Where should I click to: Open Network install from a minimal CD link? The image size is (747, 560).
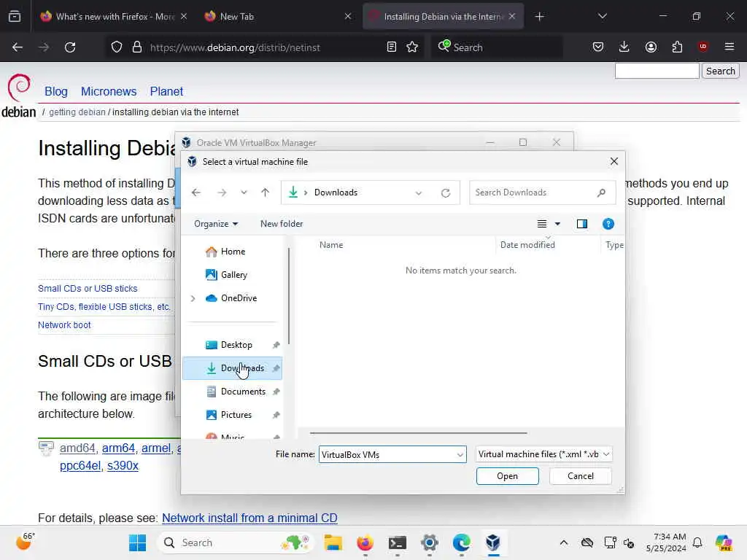coord(249,518)
